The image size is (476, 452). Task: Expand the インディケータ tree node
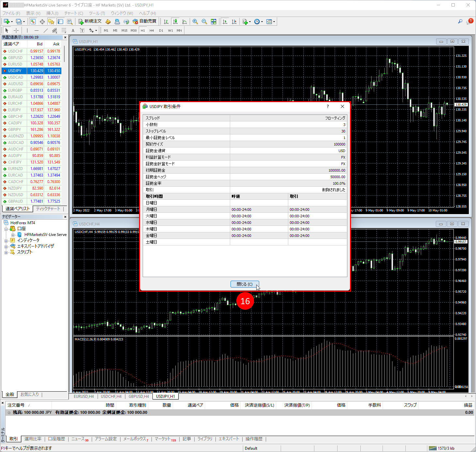coord(6,241)
